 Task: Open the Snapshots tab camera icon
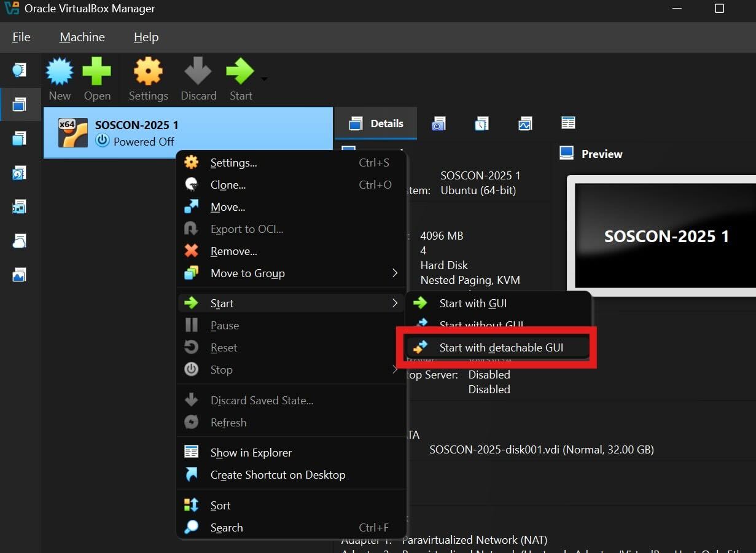438,124
